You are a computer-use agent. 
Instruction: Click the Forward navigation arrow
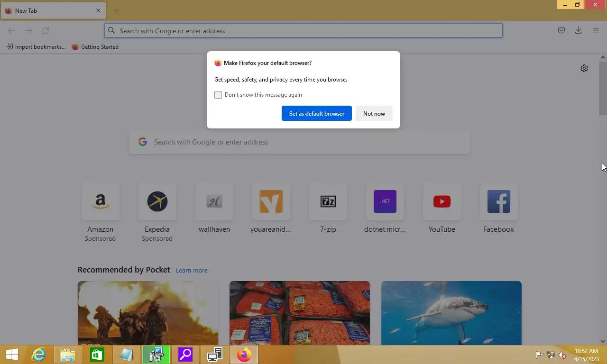pyautogui.click(x=28, y=31)
